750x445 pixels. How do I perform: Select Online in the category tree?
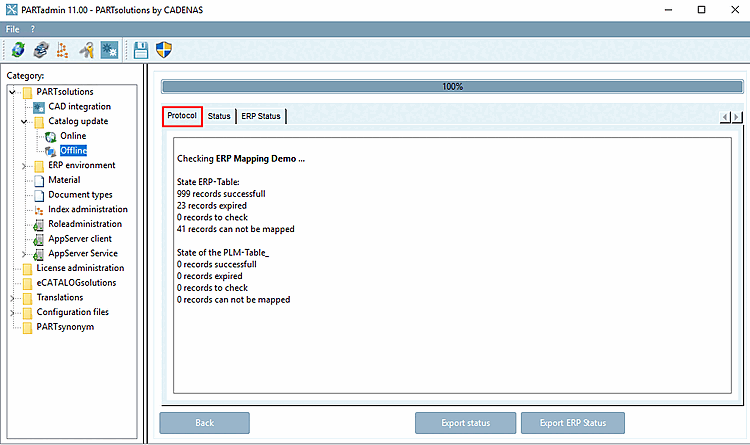(x=73, y=136)
